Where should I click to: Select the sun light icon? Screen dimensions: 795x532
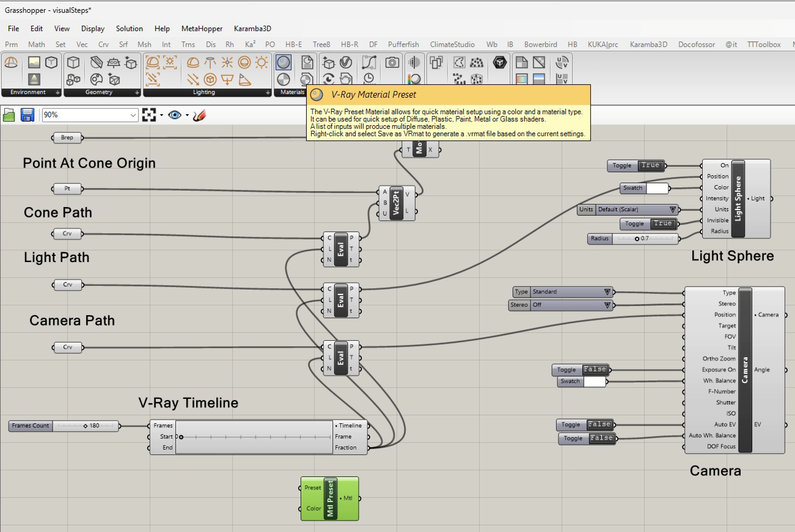coord(262,62)
